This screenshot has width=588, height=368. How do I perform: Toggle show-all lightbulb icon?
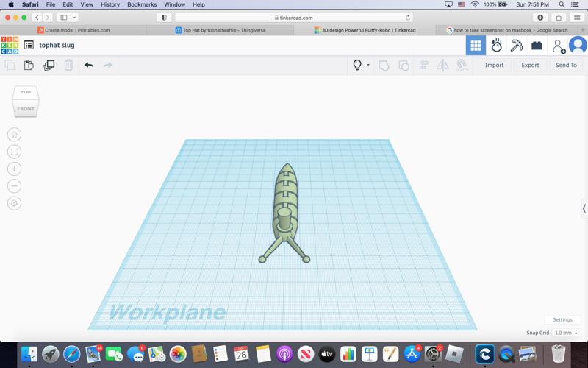point(357,65)
